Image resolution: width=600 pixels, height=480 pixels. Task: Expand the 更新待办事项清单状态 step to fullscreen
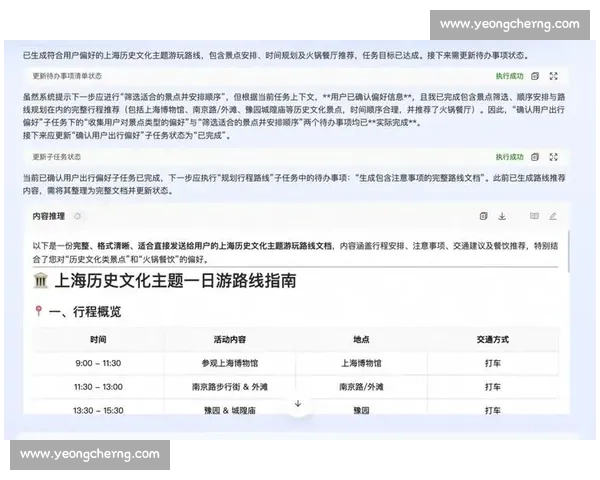(553, 76)
